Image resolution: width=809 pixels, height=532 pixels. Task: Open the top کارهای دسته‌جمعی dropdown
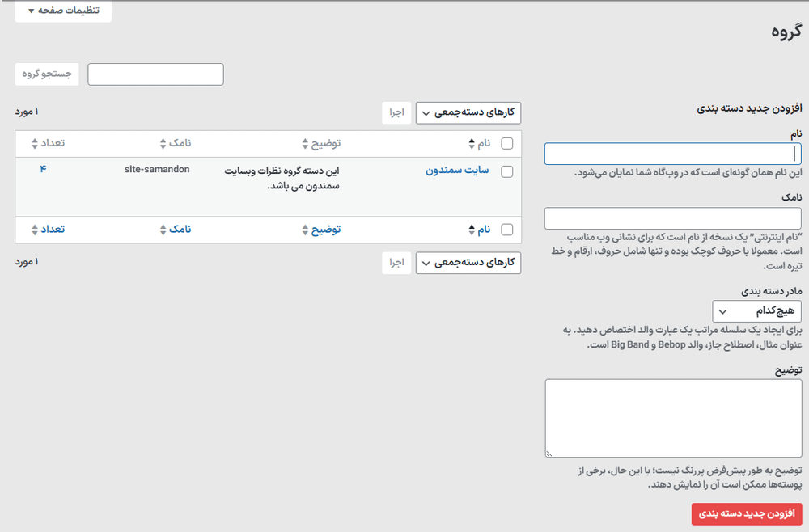point(468,113)
